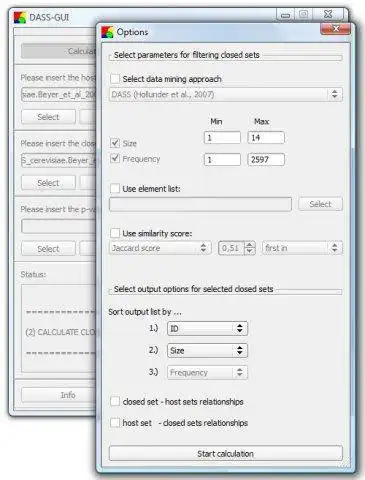Image resolution: width=365 pixels, height=480 pixels.
Task: Click the similarity threshold 0,51 spinbox
Action: pyautogui.click(x=237, y=248)
